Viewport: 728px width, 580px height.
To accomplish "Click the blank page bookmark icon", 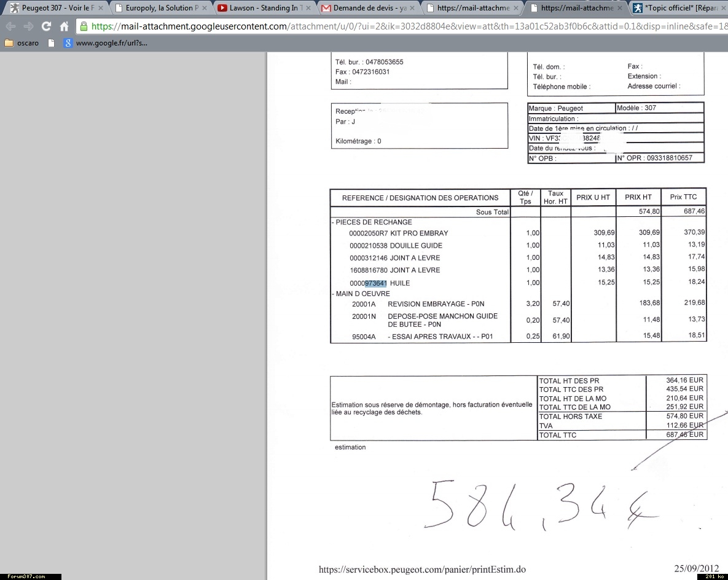I will click(x=52, y=43).
